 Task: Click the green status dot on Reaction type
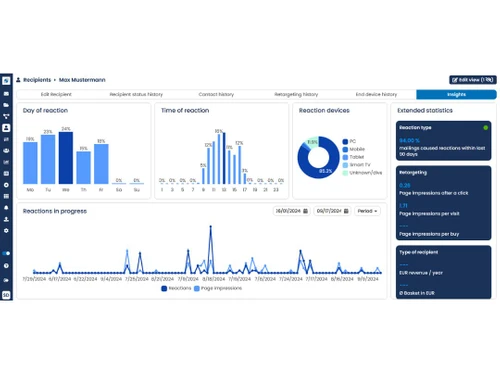(x=485, y=128)
